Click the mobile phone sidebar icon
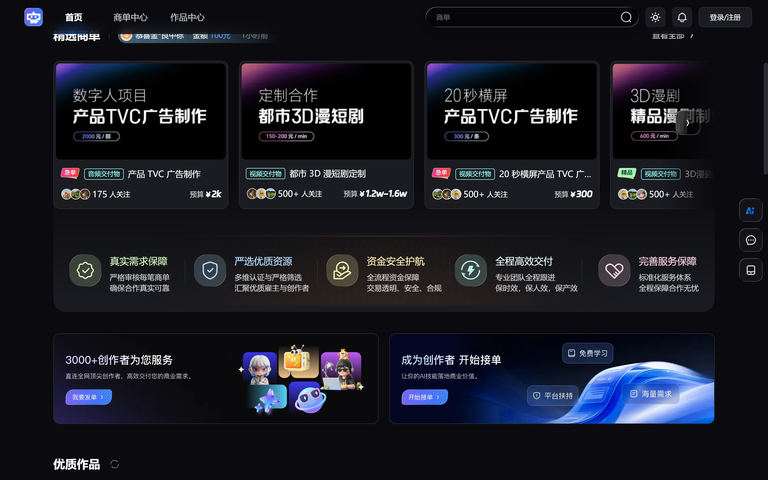 [x=750, y=270]
